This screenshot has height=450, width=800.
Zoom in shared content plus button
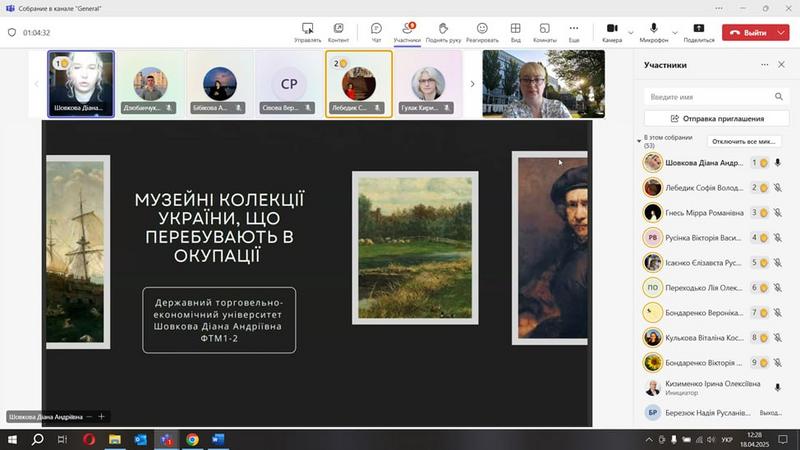pos(102,417)
